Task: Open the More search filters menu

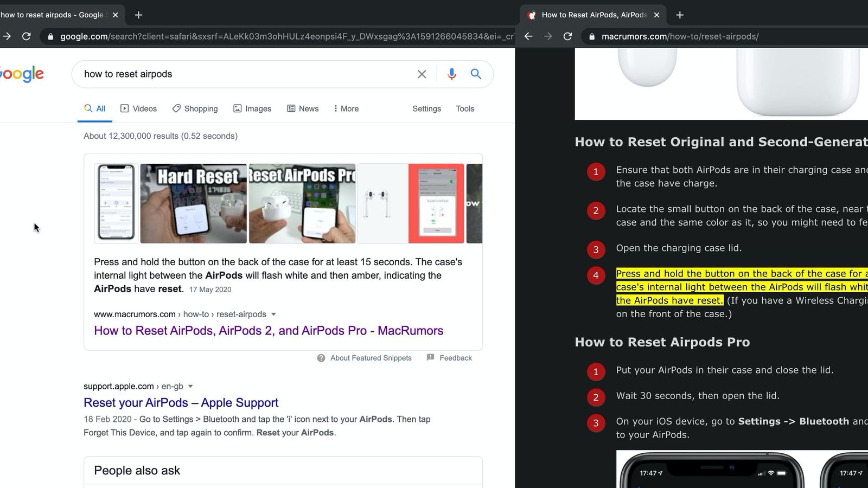Action: tap(346, 108)
